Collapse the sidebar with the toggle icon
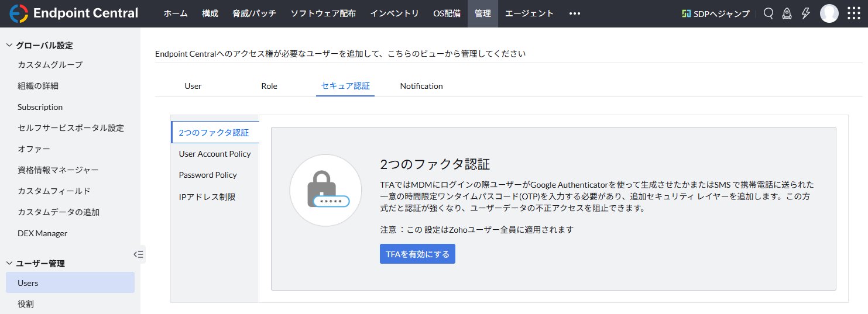The height and width of the screenshot is (314, 868). tap(139, 254)
